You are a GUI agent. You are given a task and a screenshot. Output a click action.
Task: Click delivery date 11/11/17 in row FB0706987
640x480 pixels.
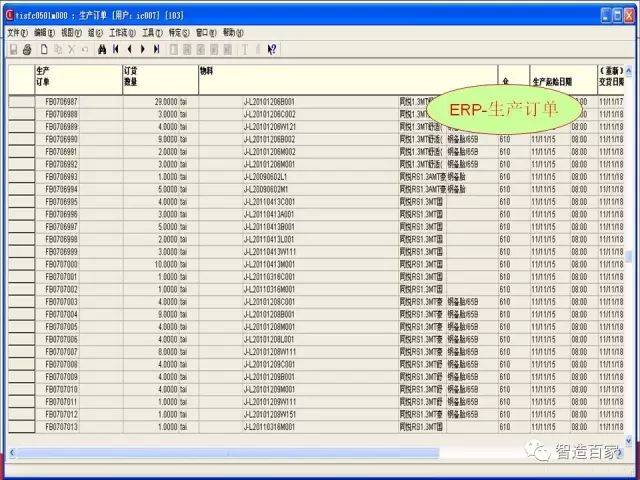[611, 102]
